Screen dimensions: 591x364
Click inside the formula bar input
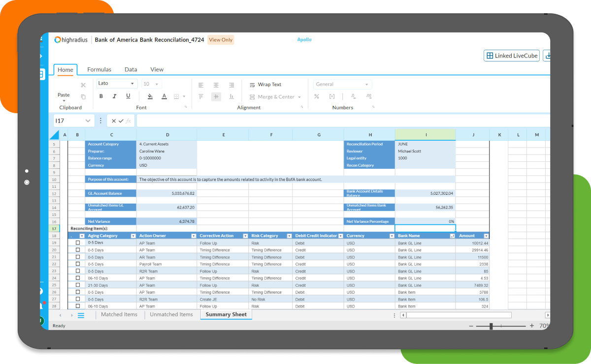click(343, 121)
